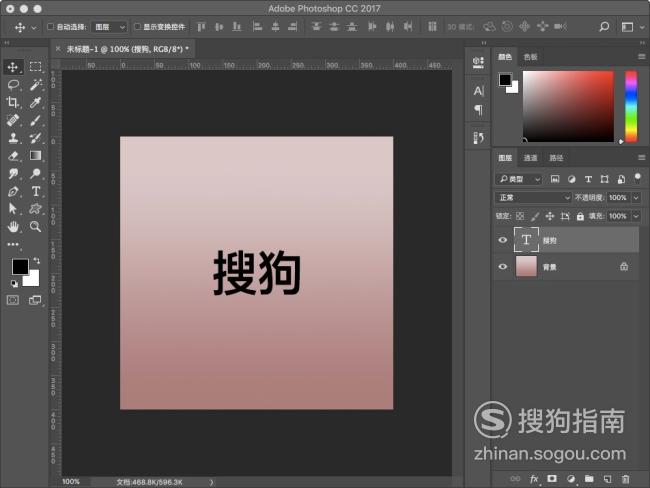Open the Color panel options menu
Viewport: 650px width, 488px height.
coord(641,57)
